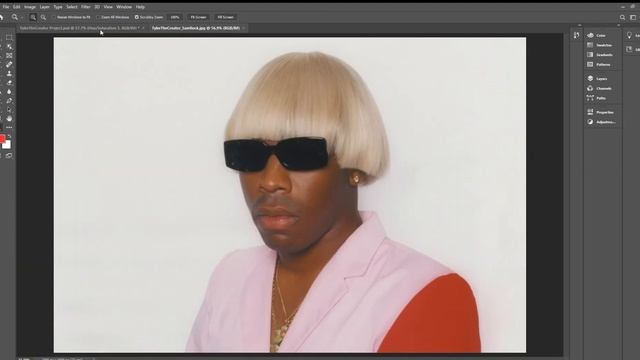This screenshot has height=360, width=640.
Task: Select the Zoom Out mode button
Action: point(43,17)
